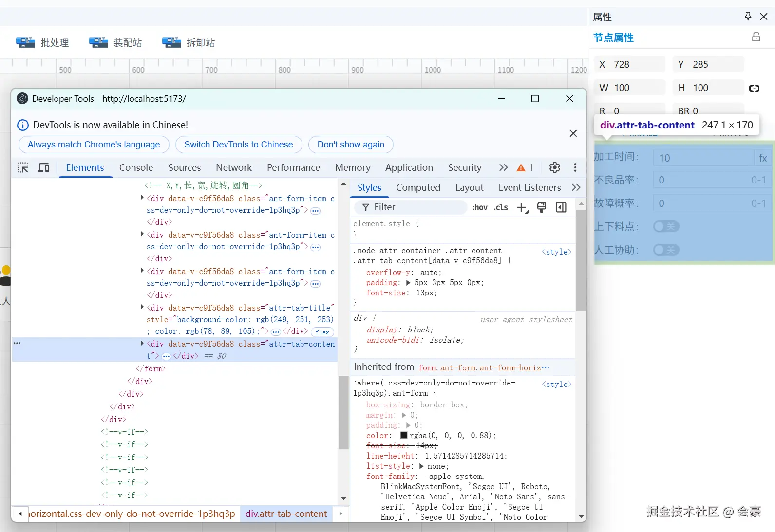Open DevTools settings gear
This screenshot has height=532, width=775.
coord(554,168)
